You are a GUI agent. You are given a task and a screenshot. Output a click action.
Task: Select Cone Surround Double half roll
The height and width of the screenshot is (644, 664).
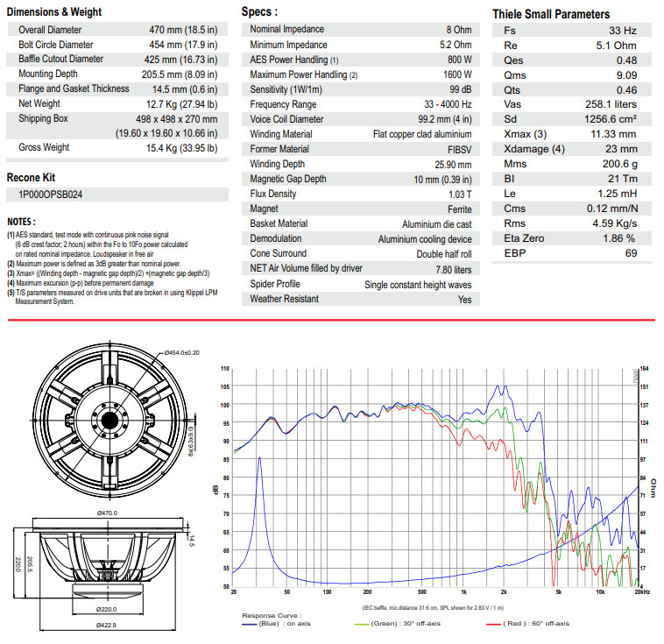click(x=444, y=254)
